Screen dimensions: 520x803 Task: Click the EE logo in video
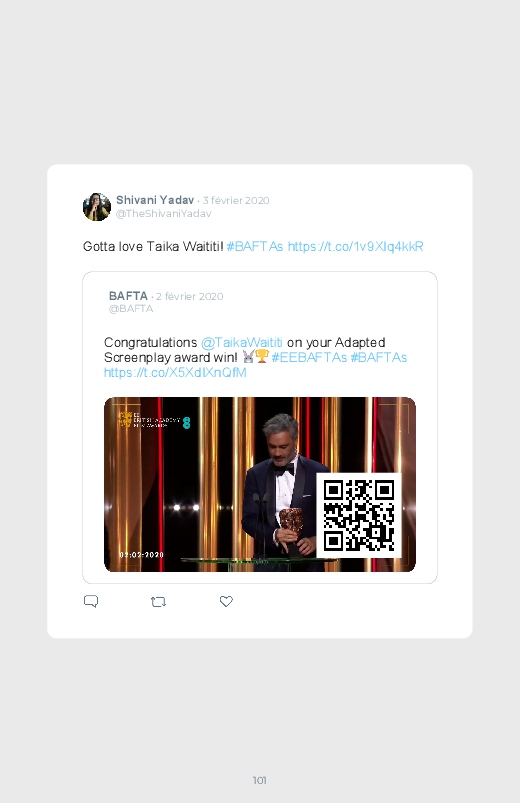[x=186, y=422]
